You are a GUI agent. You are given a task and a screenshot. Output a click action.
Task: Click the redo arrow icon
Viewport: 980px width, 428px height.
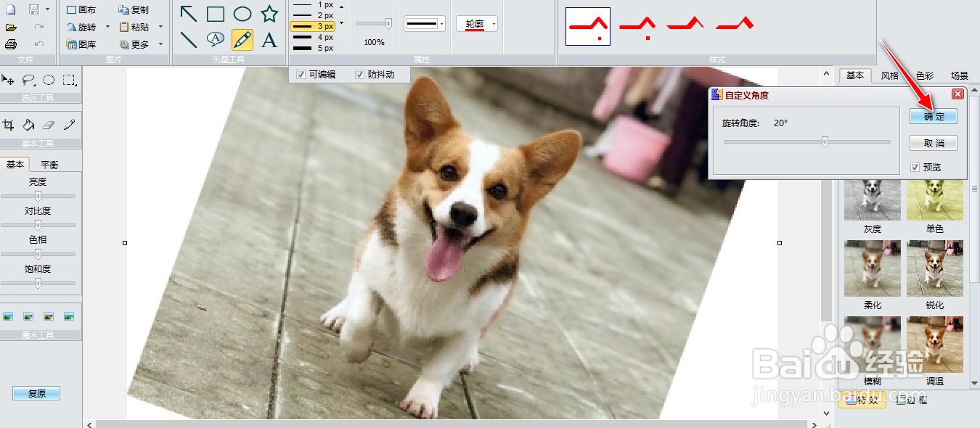[39, 27]
